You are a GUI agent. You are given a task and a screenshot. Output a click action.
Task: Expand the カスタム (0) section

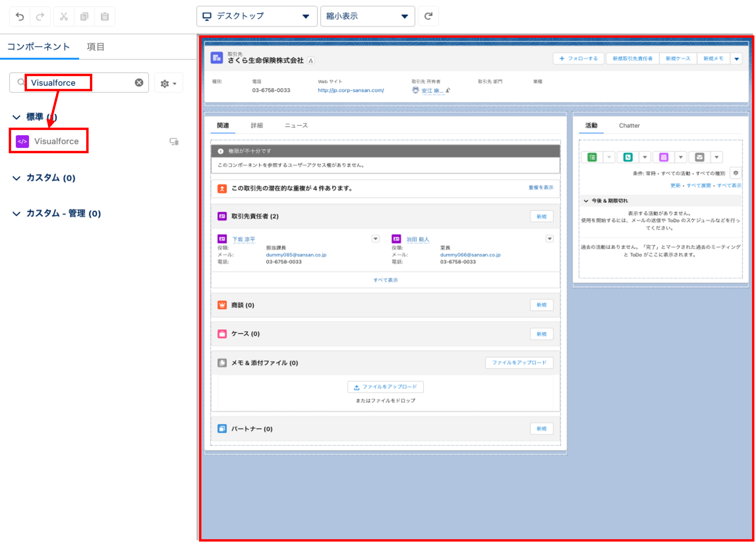[17, 178]
